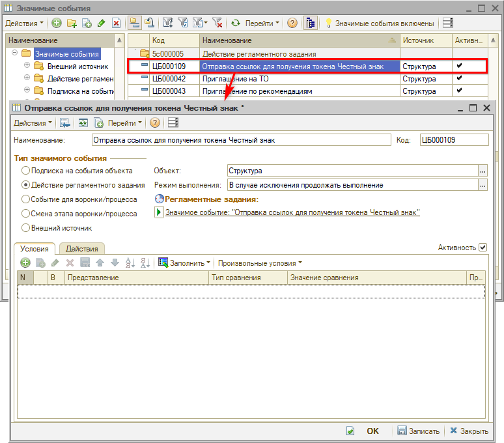Click the clear filter icon with red cross
This screenshot has width=504, height=443.
tap(217, 23)
